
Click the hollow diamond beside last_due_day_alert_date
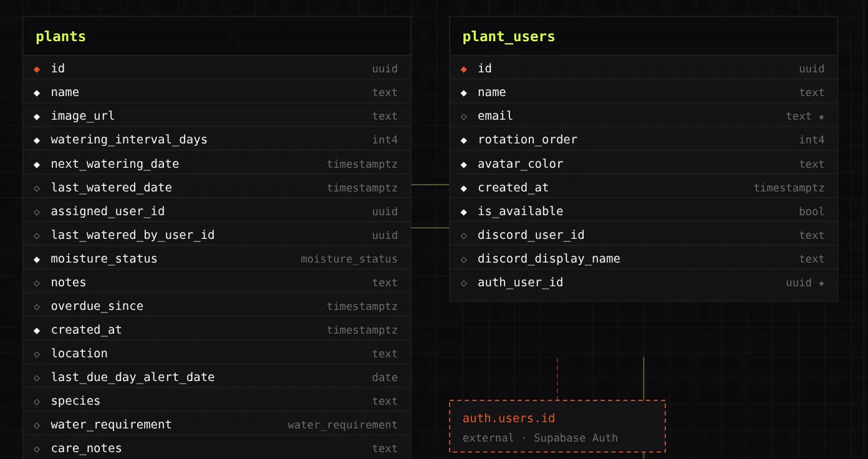(x=37, y=377)
